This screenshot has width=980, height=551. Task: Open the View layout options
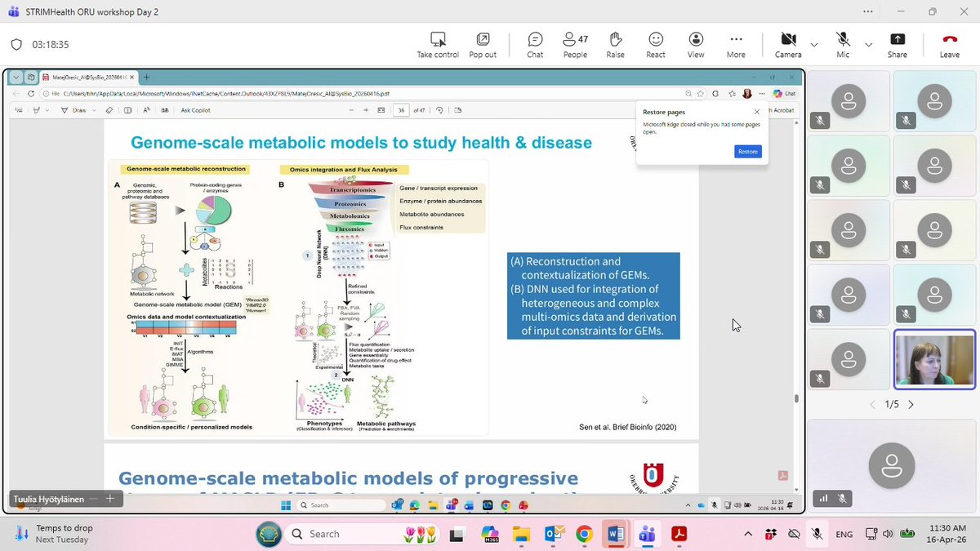point(696,45)
